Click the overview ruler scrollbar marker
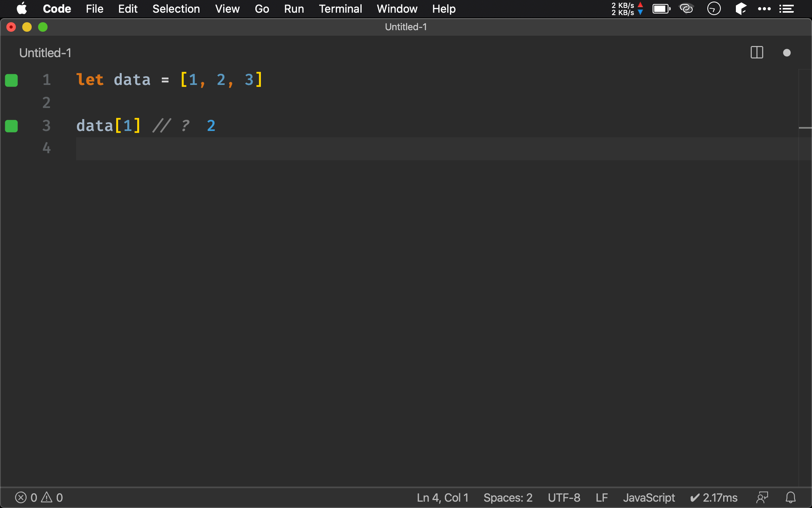Viewport: 812px width, 508px height. point(805,128)
